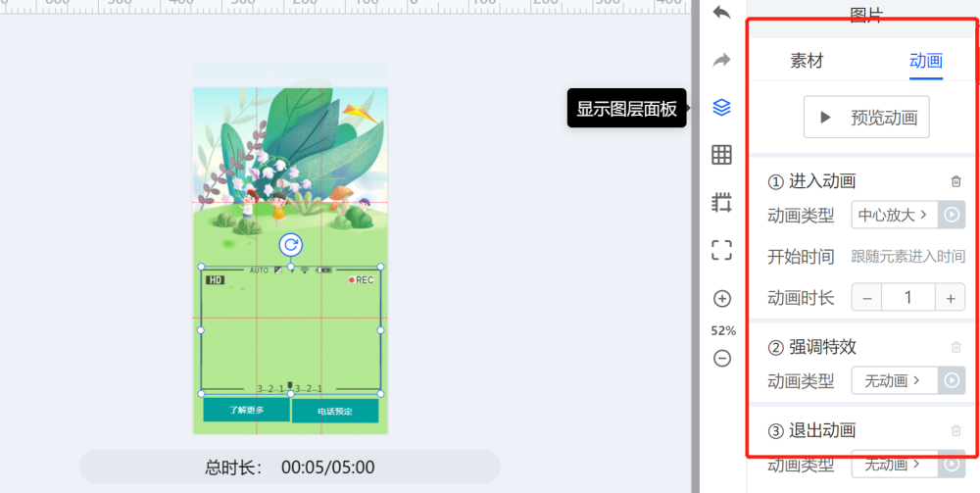Click the ③ 退出动画 section heading
The image size is (980, 493).
tap(811, 430)
